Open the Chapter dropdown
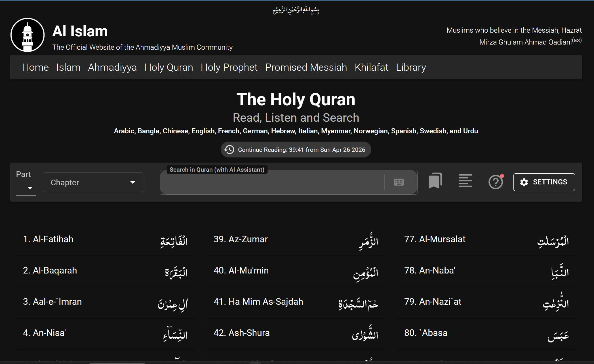The image size is (594, 364). point(94,182)
